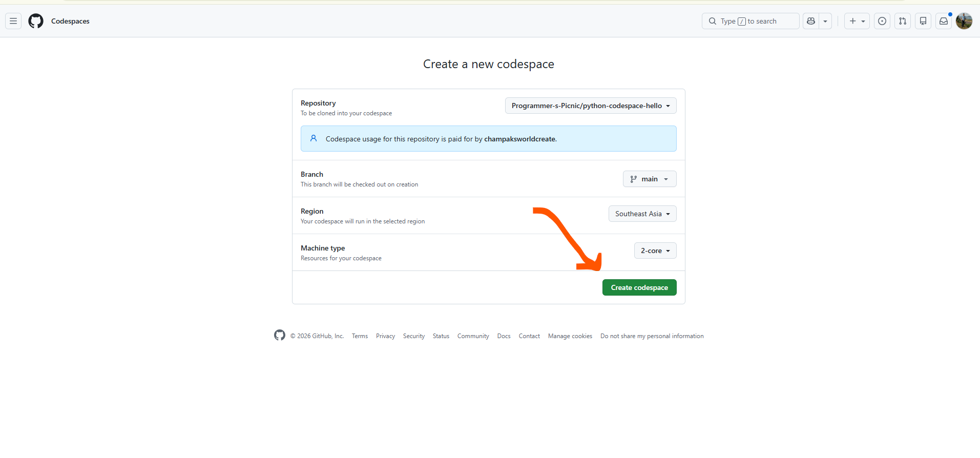Open the Docs footer link
The image size is (980, 458).
point(504,336)
